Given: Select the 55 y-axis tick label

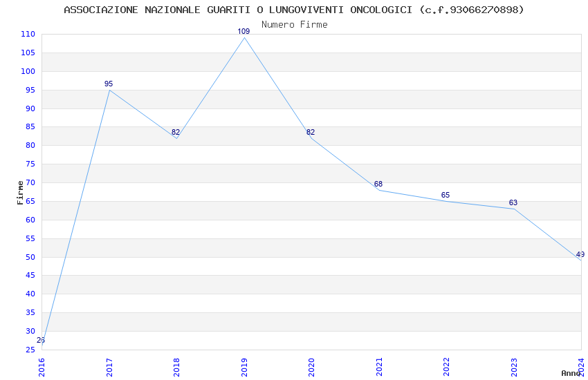Looking at the screenshot, I should pos(30,238).
